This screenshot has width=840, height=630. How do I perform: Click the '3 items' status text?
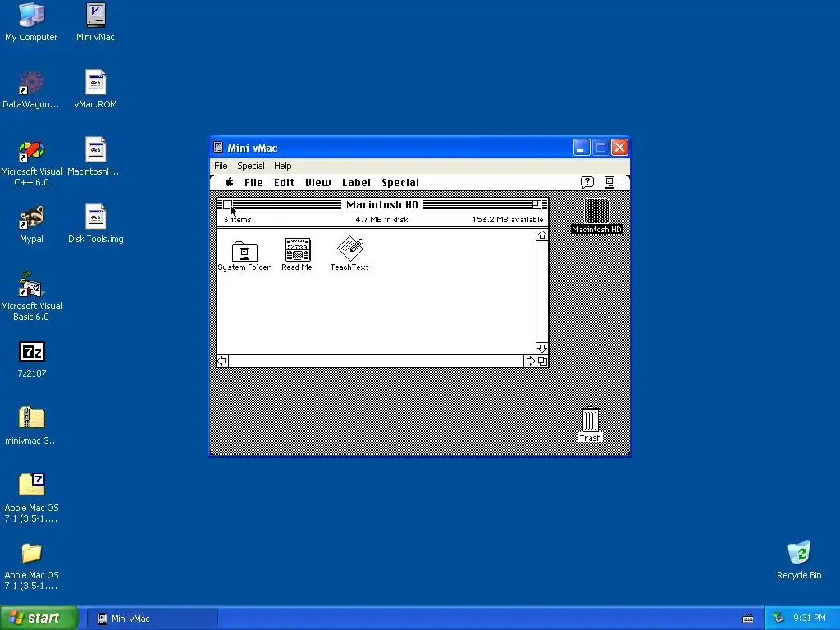pos(237,220)
